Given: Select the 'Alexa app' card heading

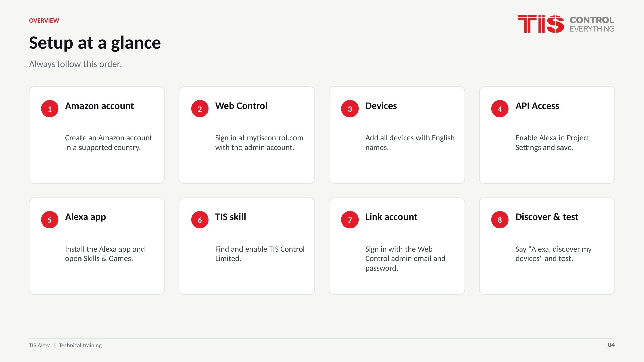Looking at the screenshot, I should [x=86, y=217].
